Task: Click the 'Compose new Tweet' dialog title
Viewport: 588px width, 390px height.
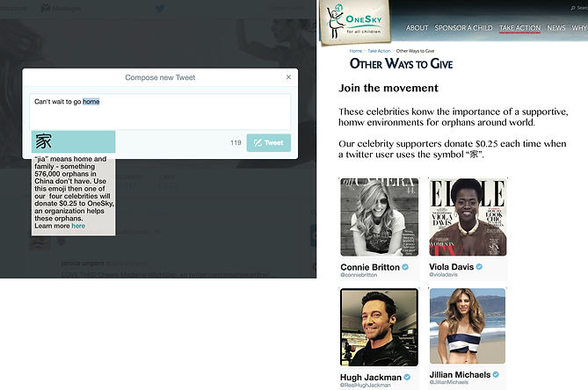Action: coord(160,77)
